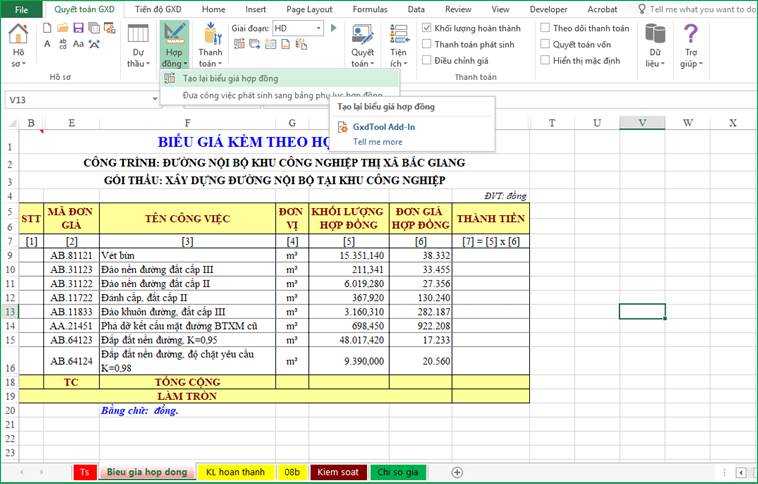Enable Thanh toán phát sinh checkbox

pyautogui.click(x=427, y=44)
